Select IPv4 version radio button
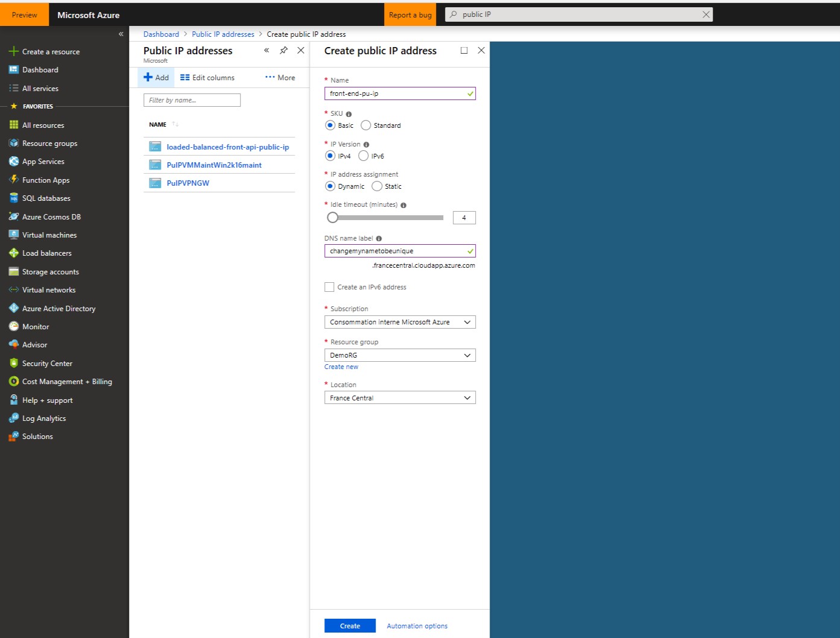Screen dimensions: 840x638 click(330, 156)
